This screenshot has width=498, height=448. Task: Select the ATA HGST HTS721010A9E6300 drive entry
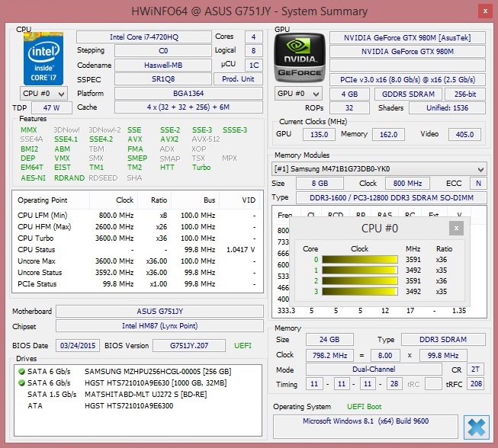click(x=137, y=406)
